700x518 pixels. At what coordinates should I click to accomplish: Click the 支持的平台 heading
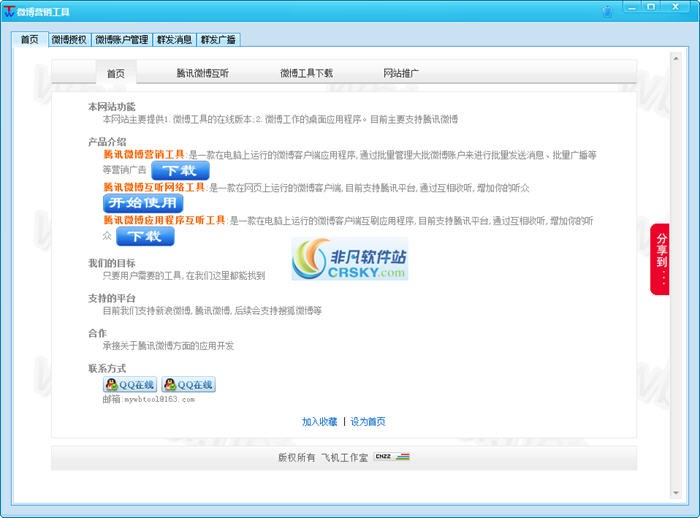pos(112,298)
